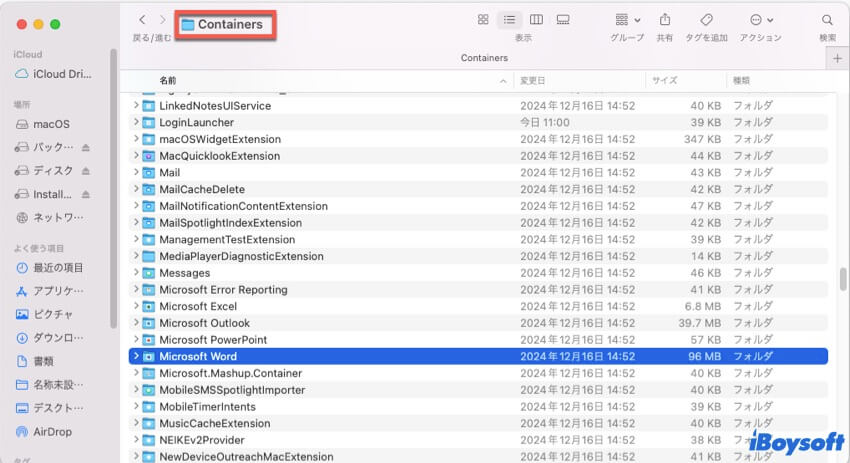Select the Microsoft PowerPoint folder
Viewport: 850px width, 463px height.
[478, 340]
